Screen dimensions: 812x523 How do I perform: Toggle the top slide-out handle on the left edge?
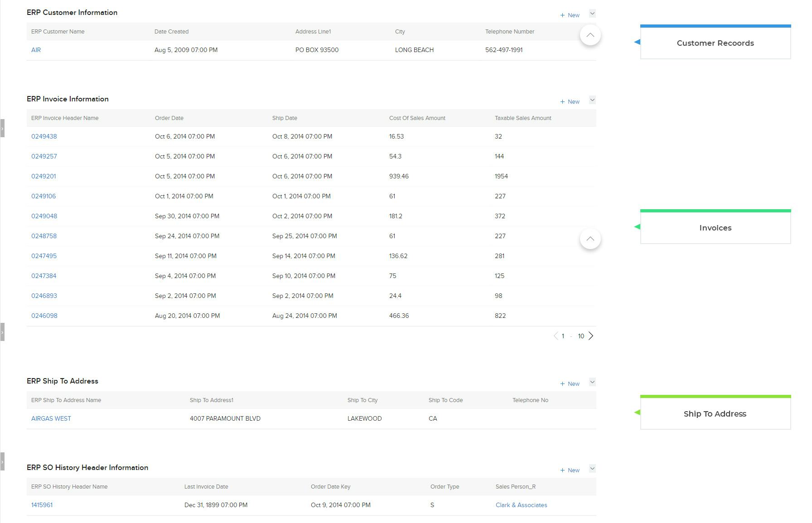(2, 128)
